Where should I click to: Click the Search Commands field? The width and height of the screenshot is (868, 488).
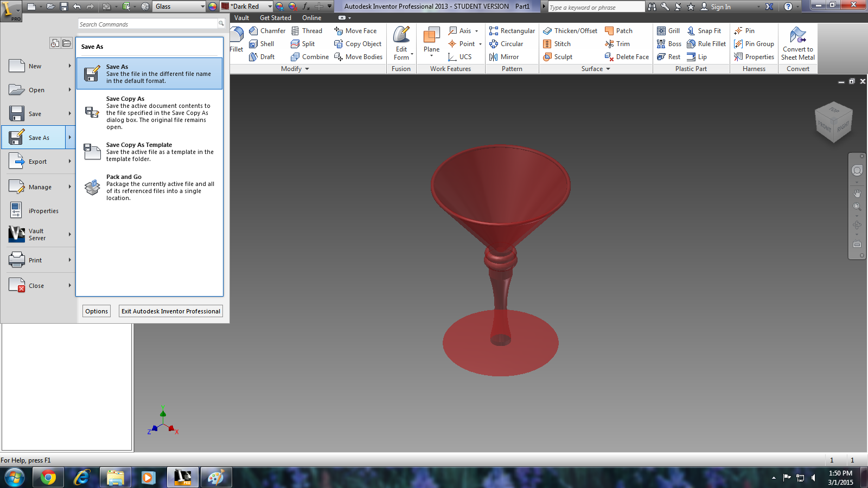tap(148, 24)
